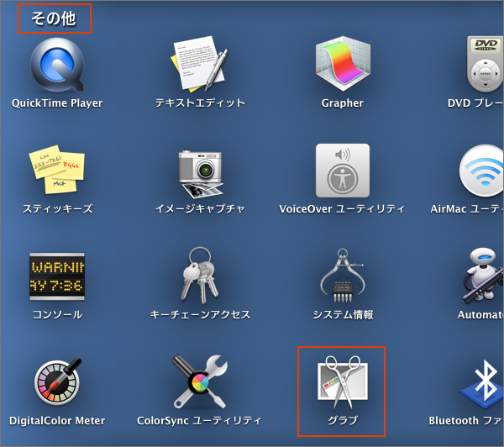Click the VoiceOver ユーティリティ label text
Viewport: 504px width, 447px height.
tap(342, 209)
